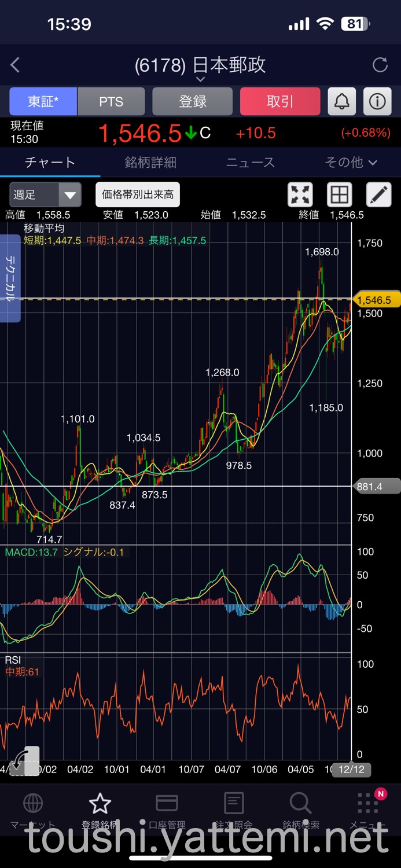The width and height of the screenshot is (401, 868).
Task: Tap the back arrow icon
Action: pos(16,65)
